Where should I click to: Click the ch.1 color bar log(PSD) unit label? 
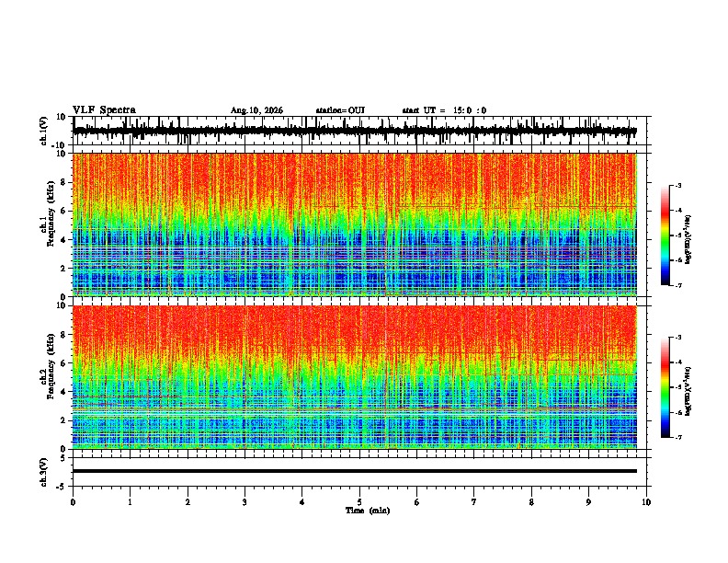pyautogui.click(x=688, y=239)
